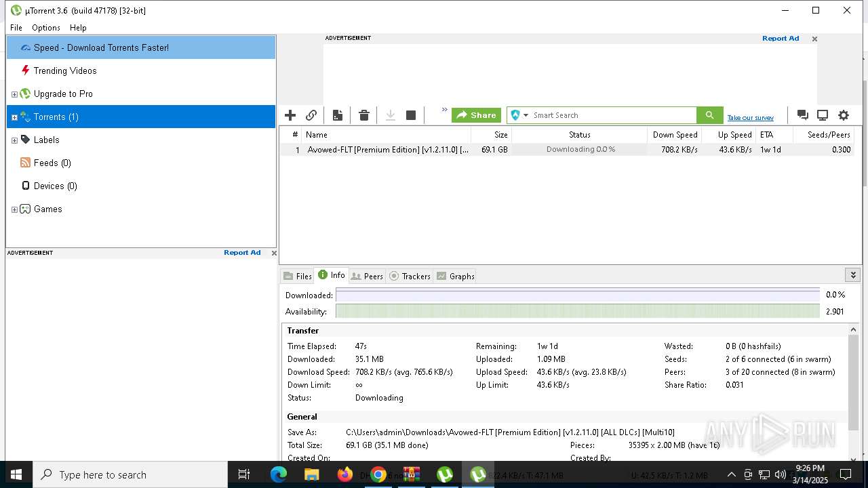Open File Explorer from taskbar
Screen dimensions: 868x488
pyautogui.click(x=311, y=475)
